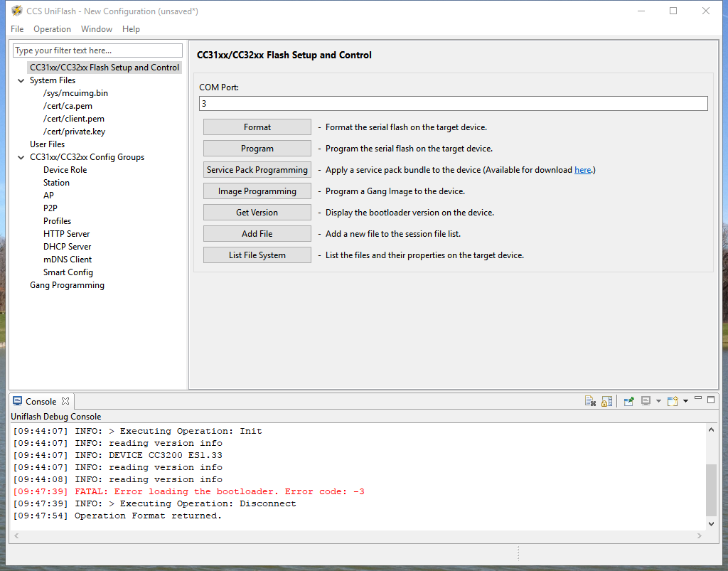Image resolution: width=728 pixels, height=571 pixels.
Task: Open the P2P config item
Action: [x=50, y=208]
